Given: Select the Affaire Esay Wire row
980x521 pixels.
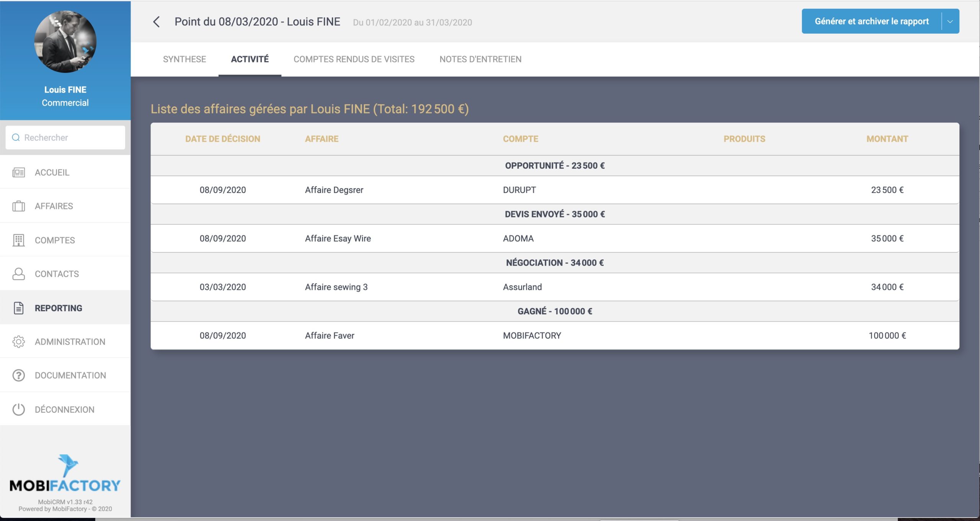Looking at the screenshot, I should point(338,238).
